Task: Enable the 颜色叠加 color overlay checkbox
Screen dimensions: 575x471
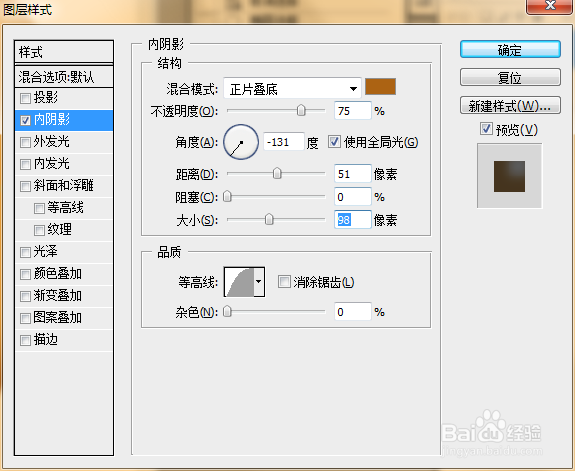Action: click(25, 274)
